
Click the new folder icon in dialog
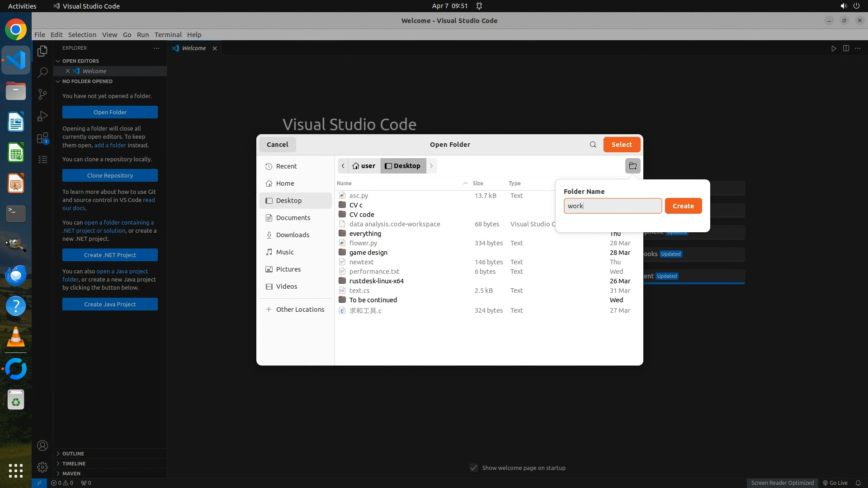pyautogui.click(x=632, y=166)
